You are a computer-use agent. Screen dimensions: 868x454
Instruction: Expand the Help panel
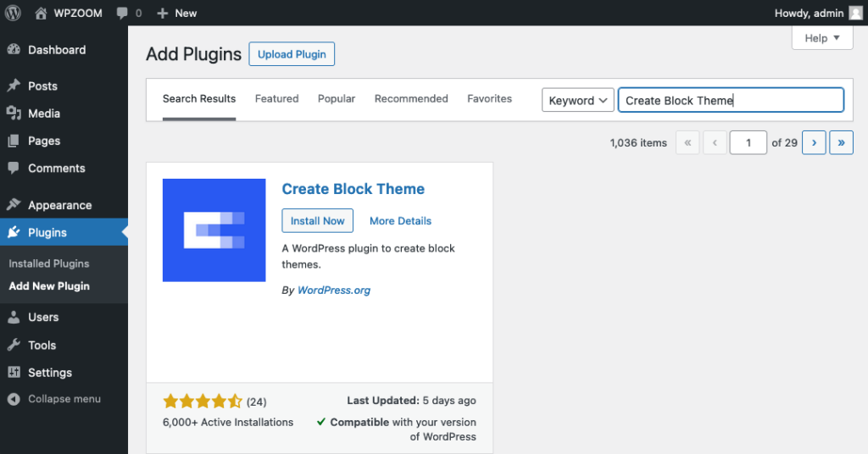pyautogui.click(x=821, y=38)
